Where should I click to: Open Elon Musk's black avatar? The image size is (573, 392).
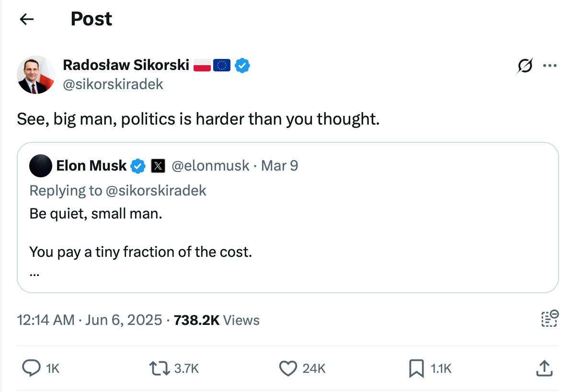point(41,166)
